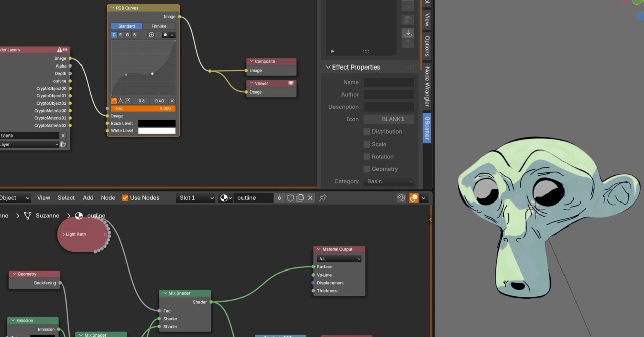The height and width of the screenshot is (337, 644).
Task: Collapse the RGB Curves node
Action: 112,8
